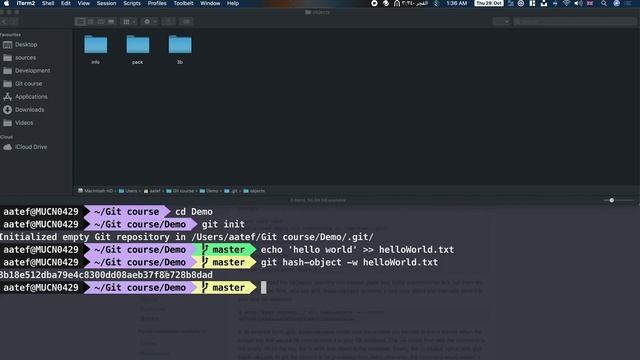Open the Help menu

point(233,3)
